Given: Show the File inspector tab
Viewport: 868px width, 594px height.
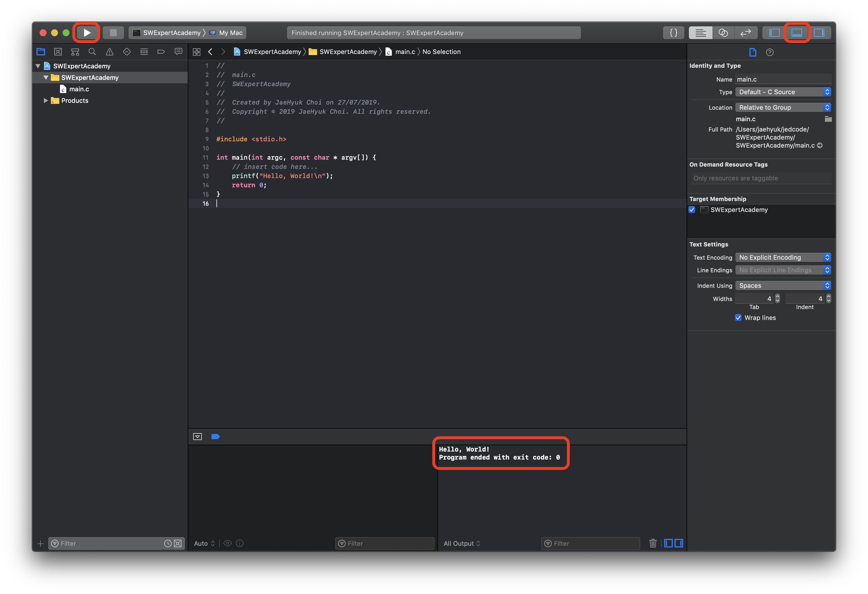Looking at the screenshot, I should point(753,52).
